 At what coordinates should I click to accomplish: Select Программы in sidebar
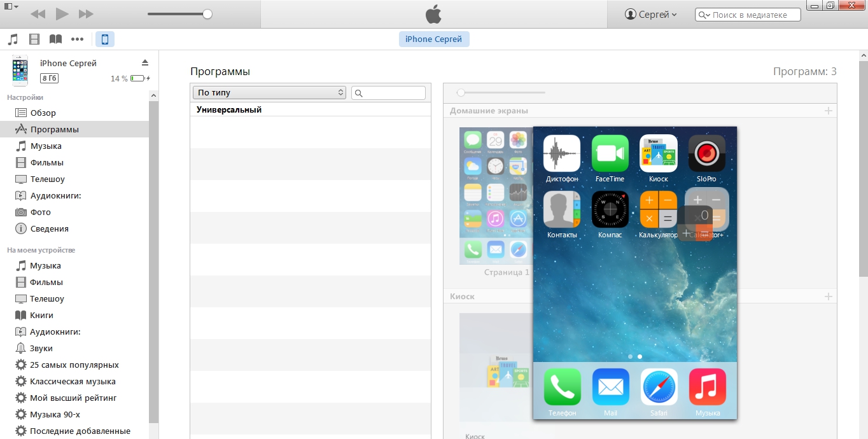click(74, 129)
